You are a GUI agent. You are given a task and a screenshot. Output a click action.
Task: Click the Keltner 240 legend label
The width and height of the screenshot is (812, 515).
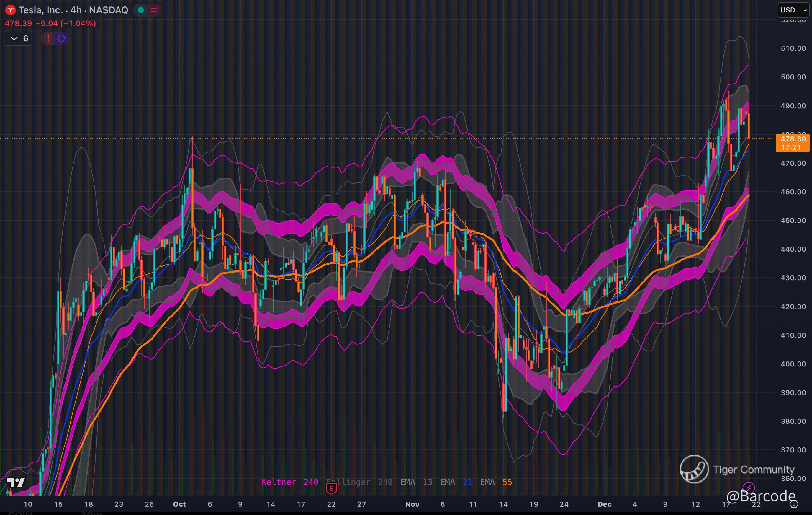(289, 482)
